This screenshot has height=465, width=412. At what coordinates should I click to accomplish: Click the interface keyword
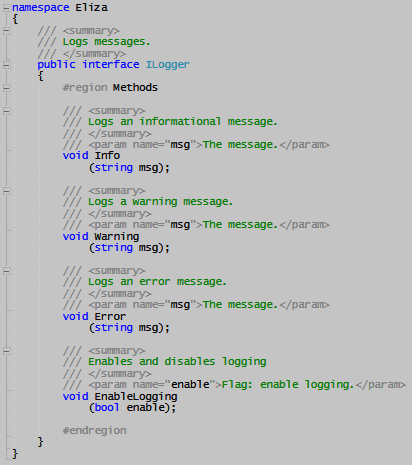click(x=111, y=64)
